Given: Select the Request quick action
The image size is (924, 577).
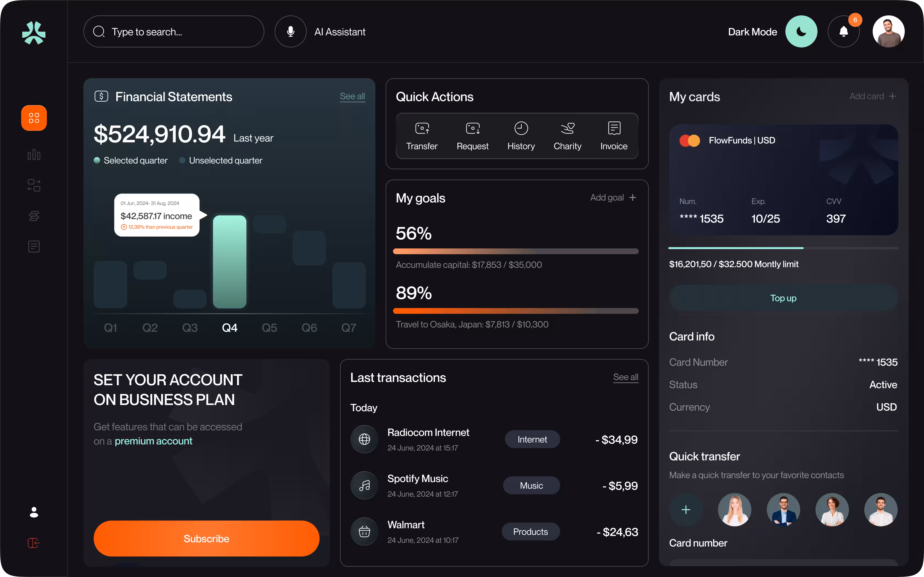Looking at the screenshot, I should pos(472,135).
